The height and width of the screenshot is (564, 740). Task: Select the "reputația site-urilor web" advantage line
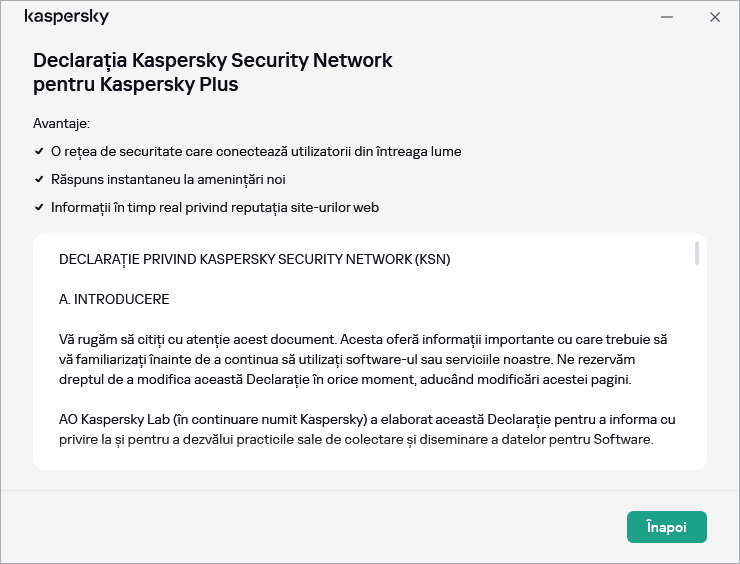click(x=215, y=208)
